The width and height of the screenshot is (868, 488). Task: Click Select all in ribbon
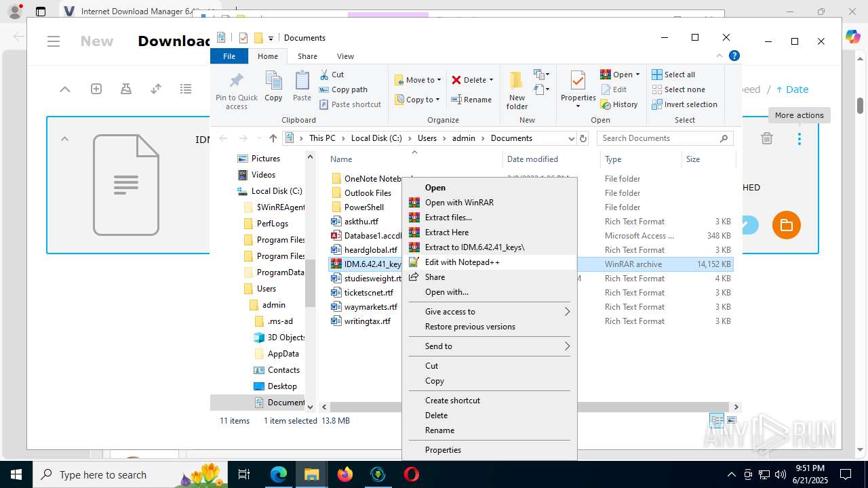673,75
